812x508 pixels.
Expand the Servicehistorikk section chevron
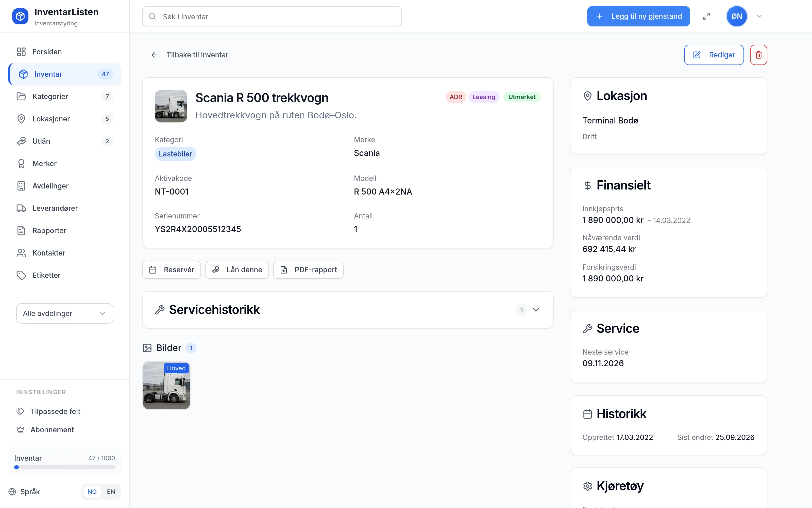pyautogui.click(x=536, y=310)
